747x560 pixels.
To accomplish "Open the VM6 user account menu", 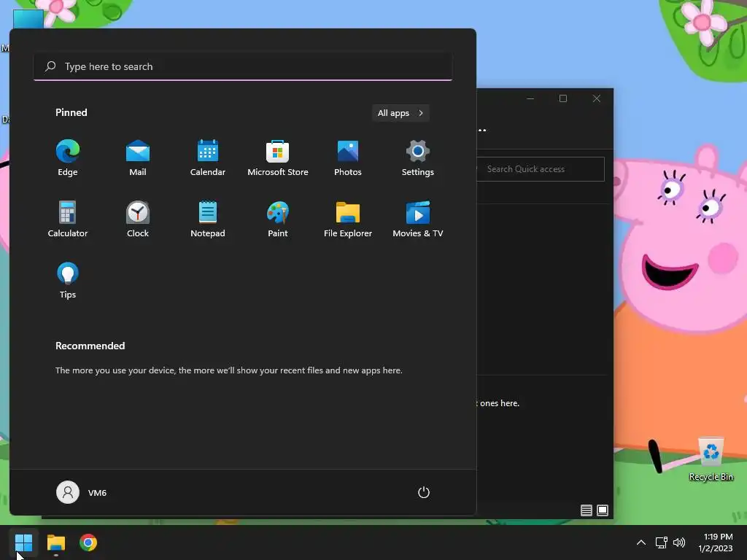I will coord(82,492).
